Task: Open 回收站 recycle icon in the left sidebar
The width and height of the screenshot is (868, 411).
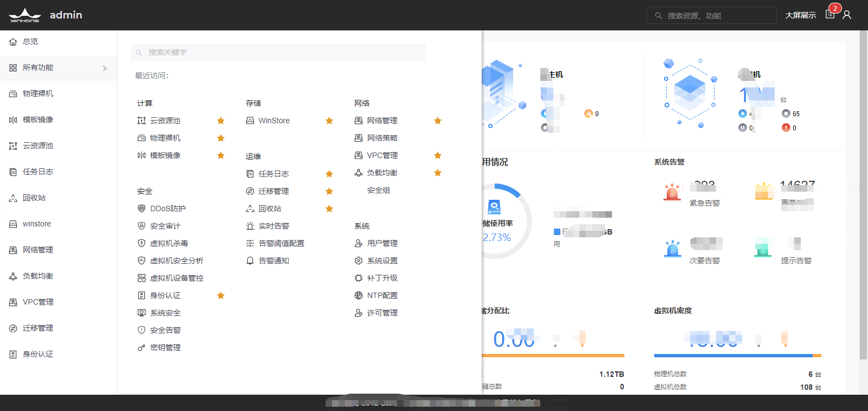Action: (13, 198)
